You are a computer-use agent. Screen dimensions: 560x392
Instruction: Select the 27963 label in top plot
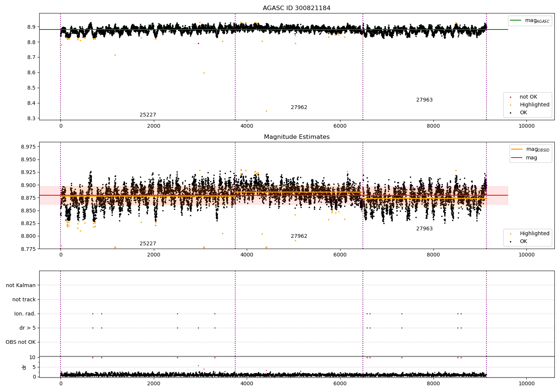(424, 100)
